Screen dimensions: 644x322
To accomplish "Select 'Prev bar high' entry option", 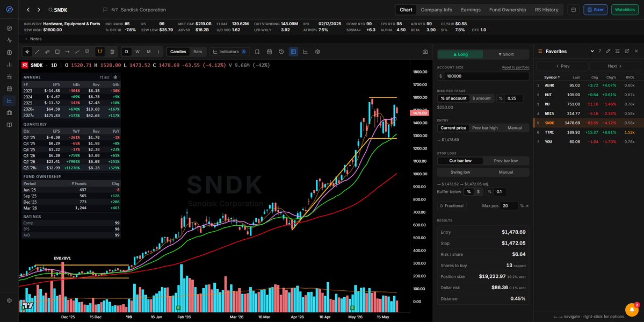I will (484, 128).
